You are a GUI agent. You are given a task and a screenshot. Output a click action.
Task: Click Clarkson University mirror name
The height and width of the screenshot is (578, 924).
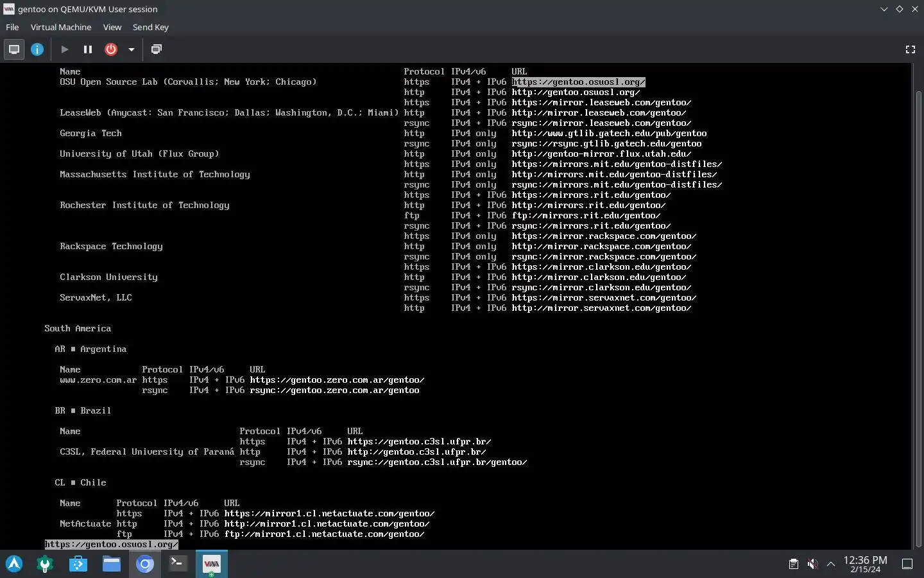click(x=108, y=277)
